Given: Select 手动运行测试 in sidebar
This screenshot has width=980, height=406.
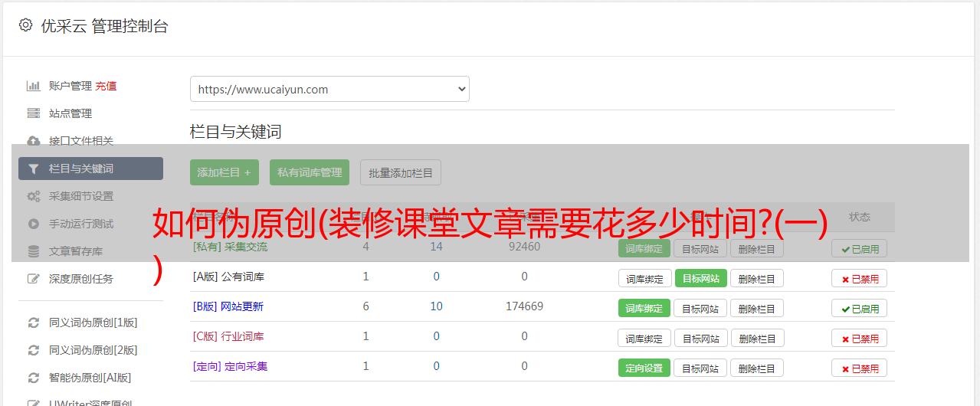Looking at the screenshot, I should [x=81, y=224].
